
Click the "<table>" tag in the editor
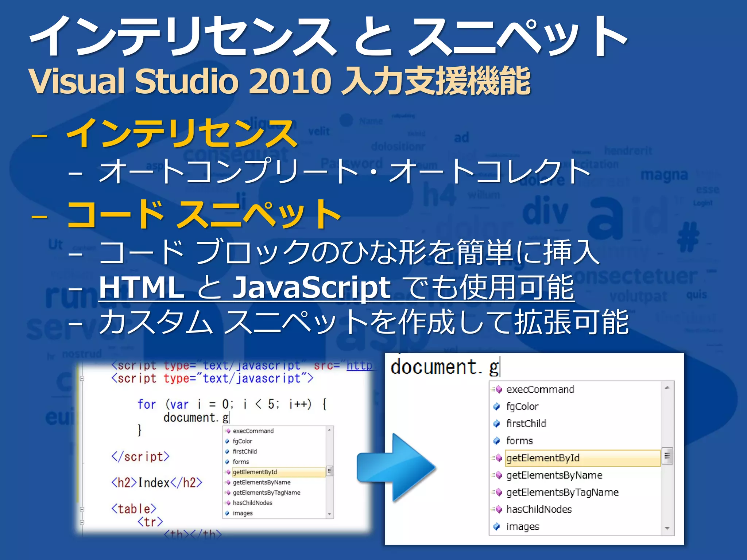click(x=134, y=509)
